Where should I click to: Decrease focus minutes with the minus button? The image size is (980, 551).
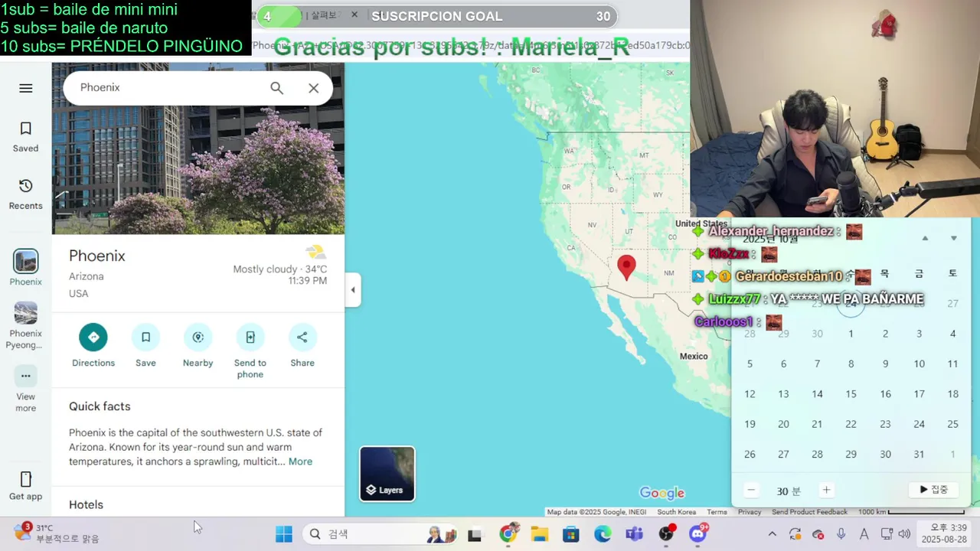751,491
